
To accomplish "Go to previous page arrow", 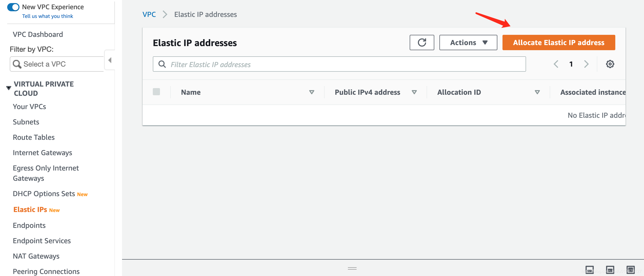I will pyautogui.click(x=556, y=64).
